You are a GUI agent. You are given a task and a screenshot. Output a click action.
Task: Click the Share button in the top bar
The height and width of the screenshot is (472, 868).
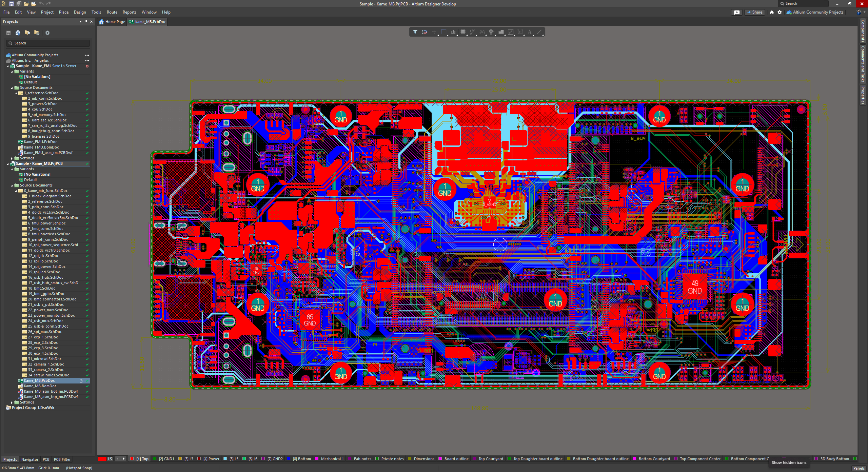(x=754, y=12)
